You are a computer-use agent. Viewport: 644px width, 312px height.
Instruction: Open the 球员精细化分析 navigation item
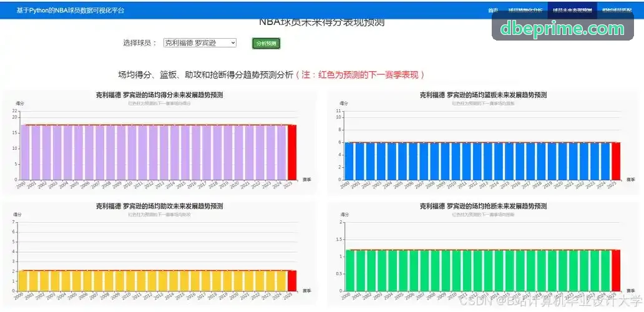[525, 10]
